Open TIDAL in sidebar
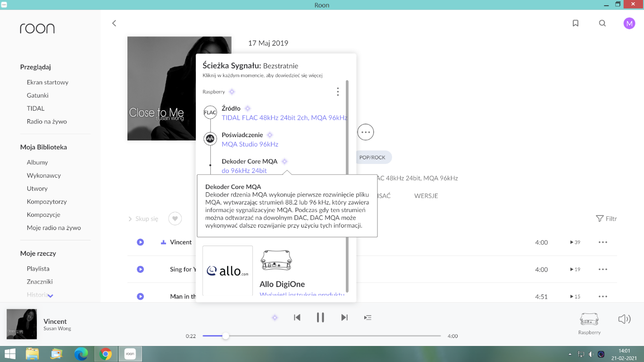 pos(36,108)
